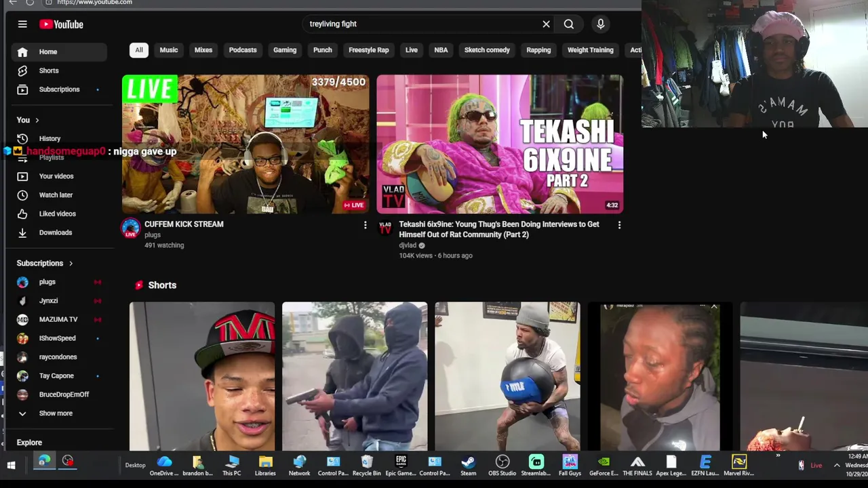Open the YouTube hamburger guide menu

point(22,24)
